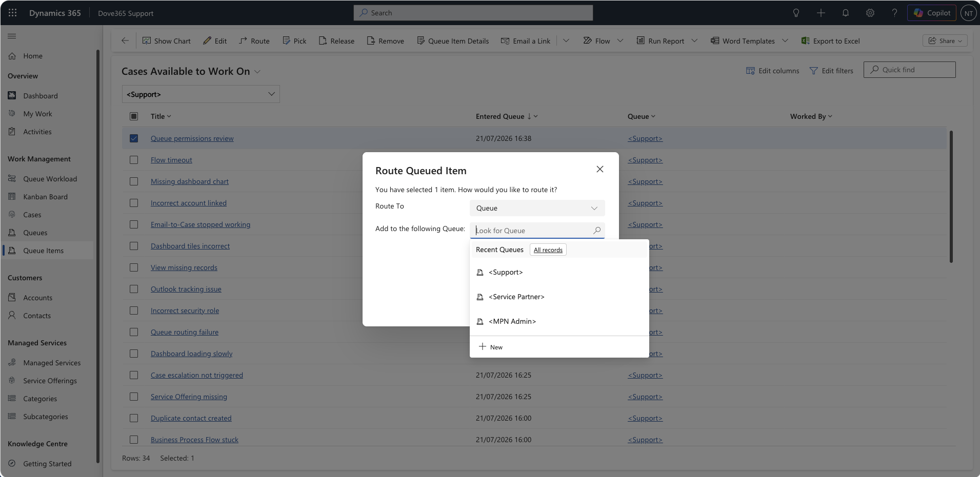Click the magnifier icon in queue lookup
Screen dimensions: 980x477
(x=597, y=231)
